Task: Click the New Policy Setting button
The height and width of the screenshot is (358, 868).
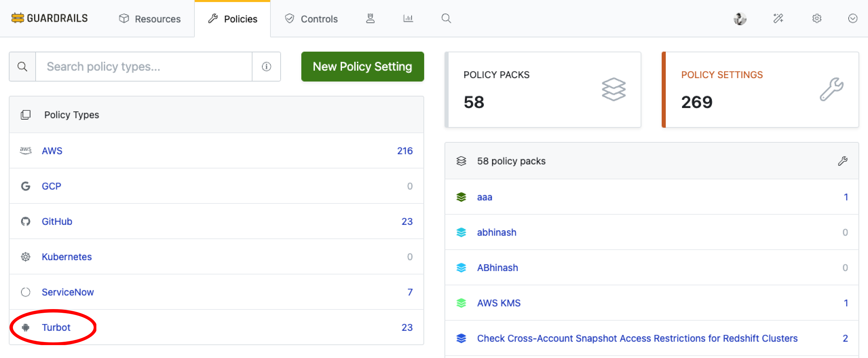Action: pos(362,67)
